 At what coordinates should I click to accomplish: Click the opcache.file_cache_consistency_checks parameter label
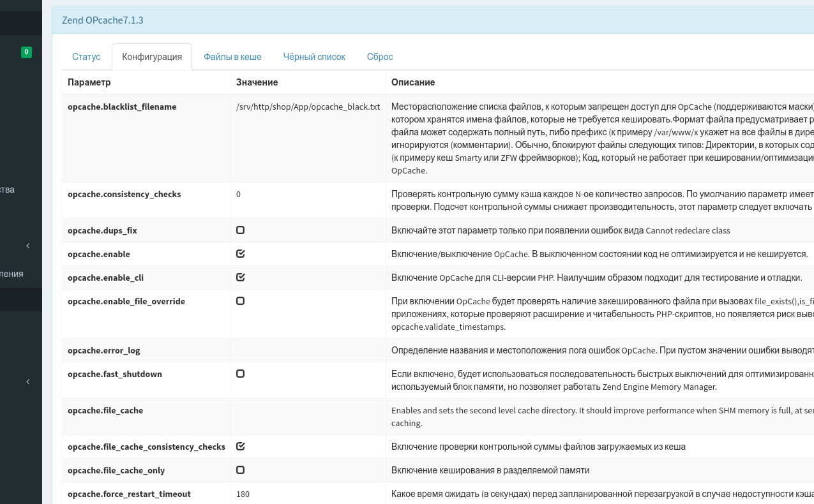point(146,447)
